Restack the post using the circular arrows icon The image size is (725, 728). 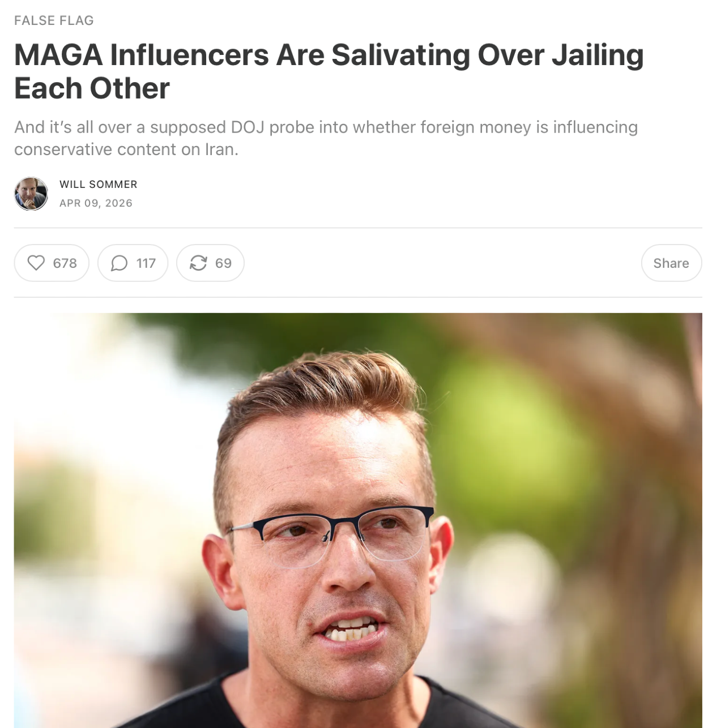[x=198, y=263]
